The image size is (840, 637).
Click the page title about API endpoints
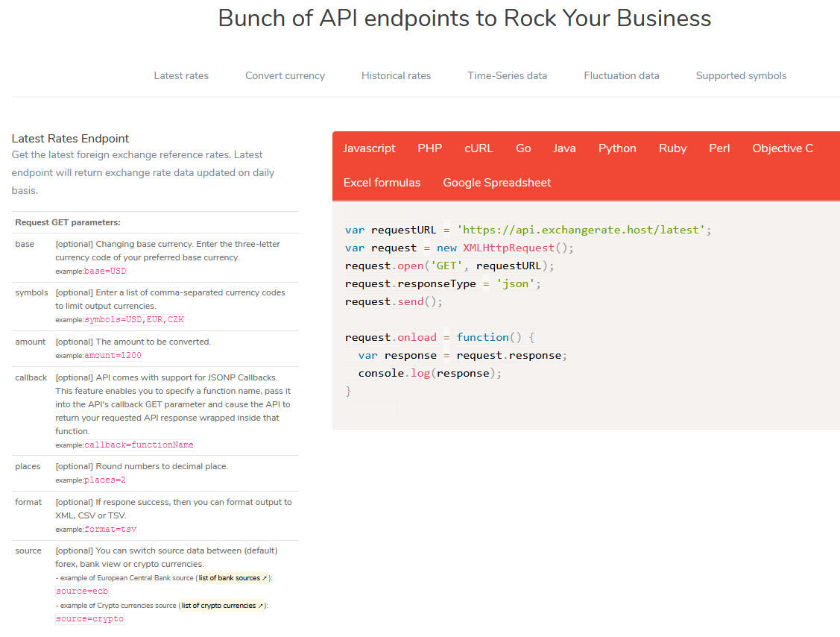[x=464, y=18]
